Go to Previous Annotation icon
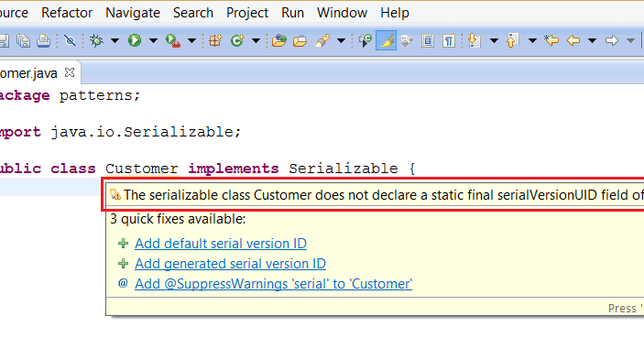The image size is (644, 338). 513,40
